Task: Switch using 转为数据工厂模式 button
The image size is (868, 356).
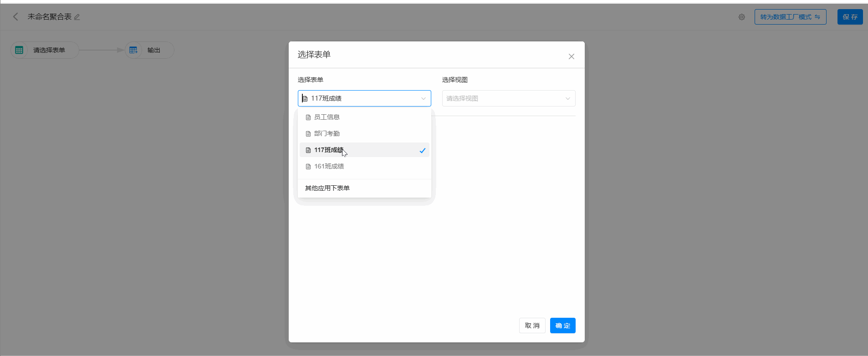Action: point(790,17)
